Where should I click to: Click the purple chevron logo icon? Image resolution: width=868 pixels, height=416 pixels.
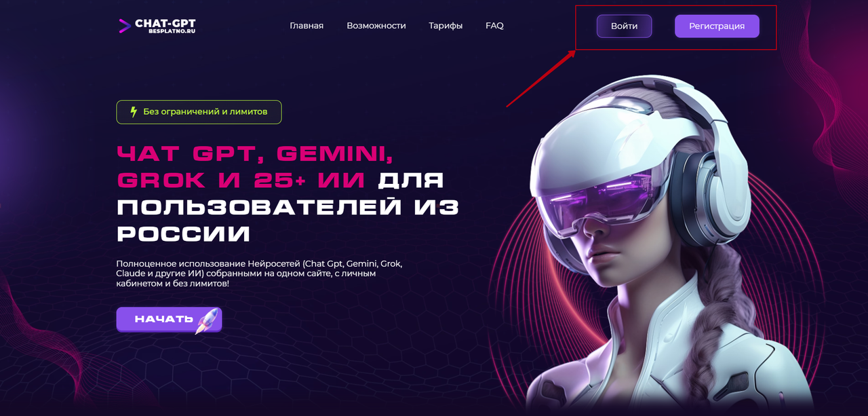[x=125, y=26]
